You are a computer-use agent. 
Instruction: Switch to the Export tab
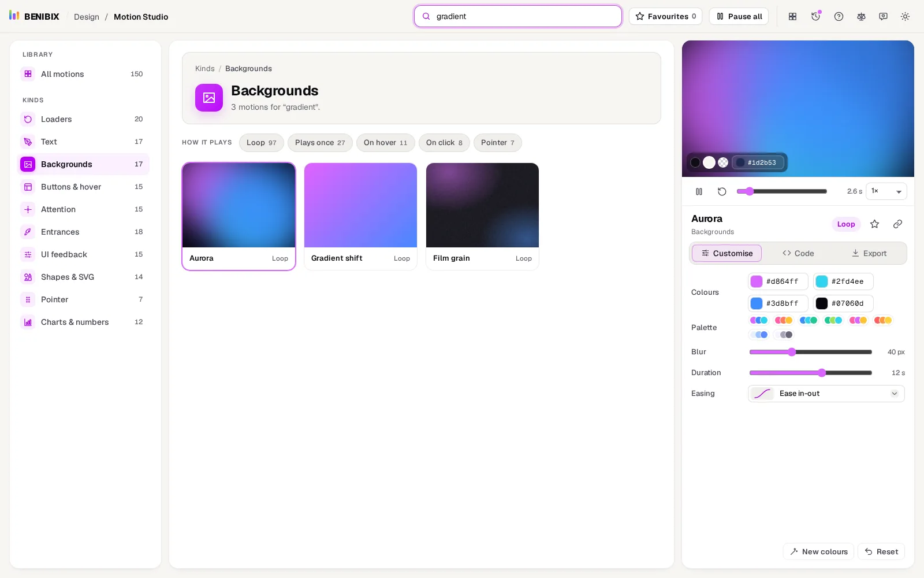(869, 253)
